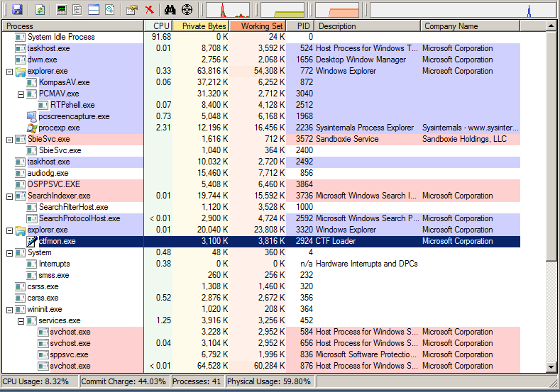Viewport: 560px width, 392px height.
Task: Collapse the explorer.exe PID 772 tree node
Action: click(x=10, y=72)
